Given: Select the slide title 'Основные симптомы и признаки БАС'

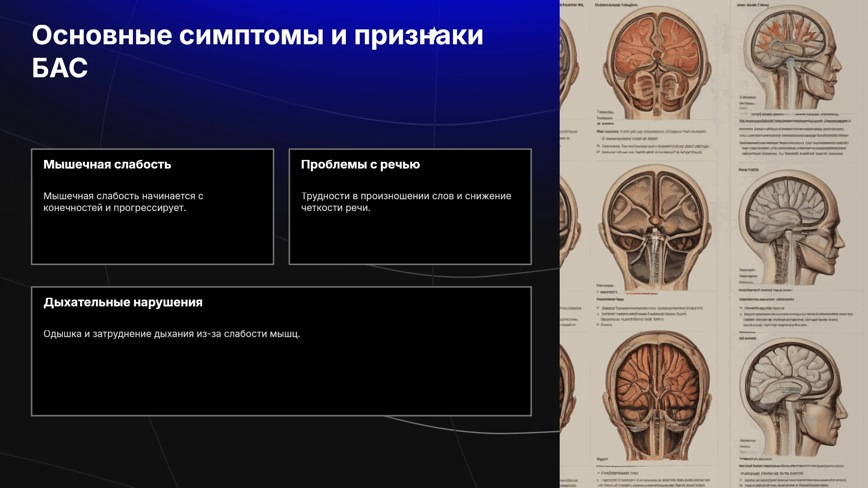Looking at the screenshot, I should click(258, 51).
